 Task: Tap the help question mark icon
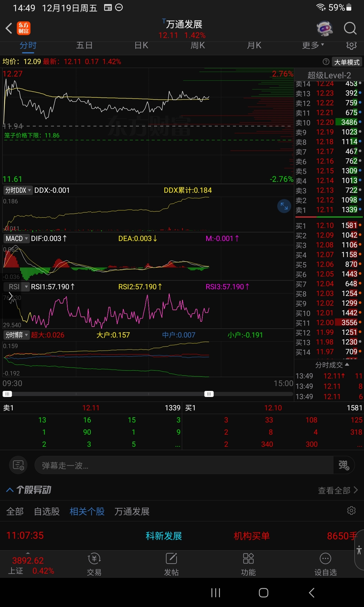(x=326, y=62)
